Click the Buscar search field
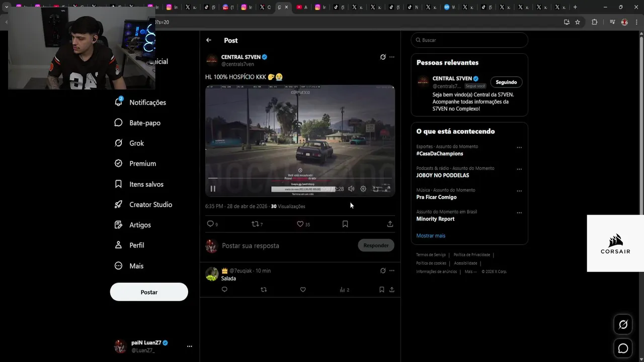Viewport: 644px width, 362px height. pos(469,40)
